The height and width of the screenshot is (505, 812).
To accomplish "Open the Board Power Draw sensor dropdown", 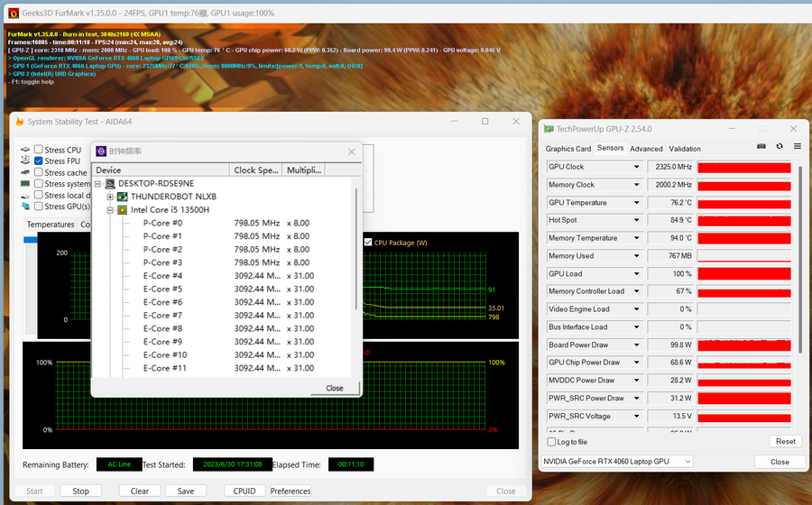I will pos(636,345).
